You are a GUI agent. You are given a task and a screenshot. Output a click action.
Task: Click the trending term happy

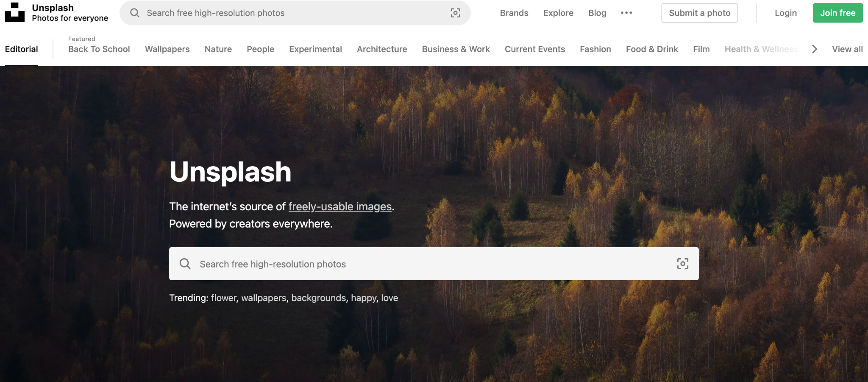[x=364, y=298]
